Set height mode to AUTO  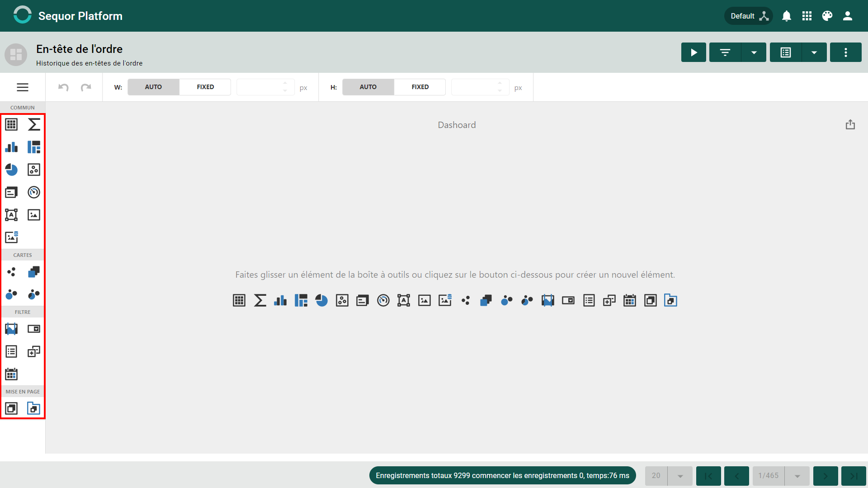[x=368, y=87]
